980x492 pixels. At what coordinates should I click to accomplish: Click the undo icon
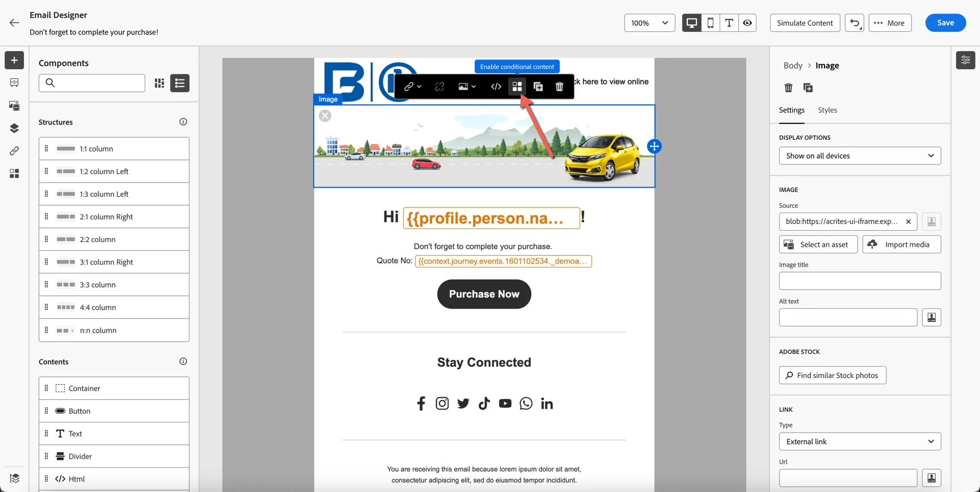tap(855, 23)
